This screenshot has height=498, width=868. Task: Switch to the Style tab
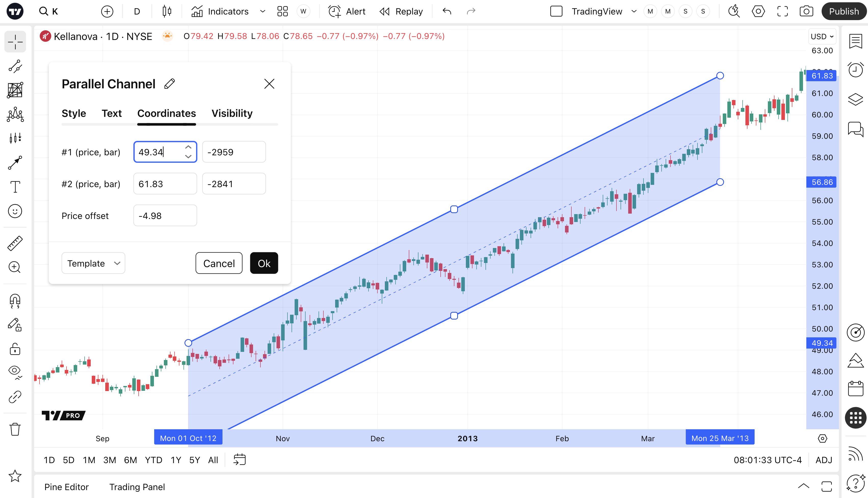[x=74, y=113]
